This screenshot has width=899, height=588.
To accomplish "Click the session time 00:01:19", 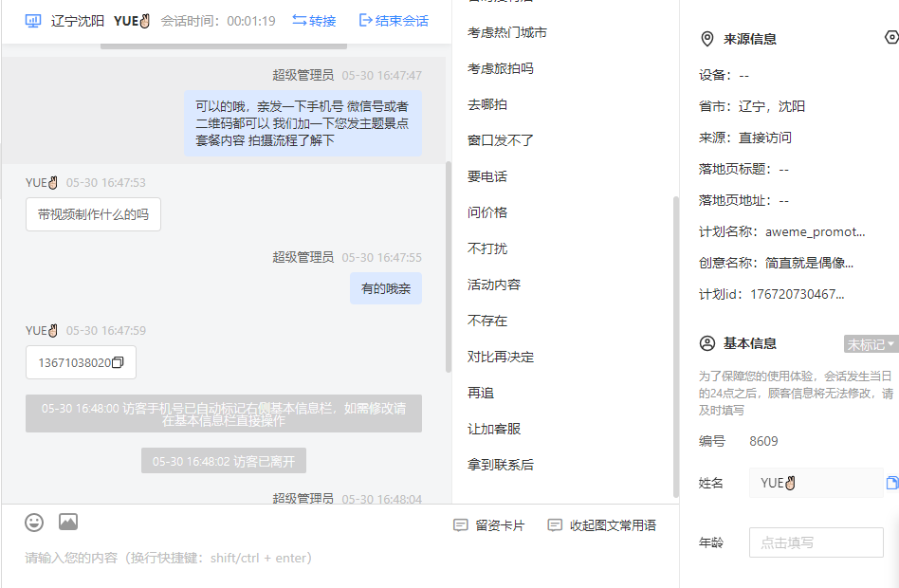I will point(251,21).
